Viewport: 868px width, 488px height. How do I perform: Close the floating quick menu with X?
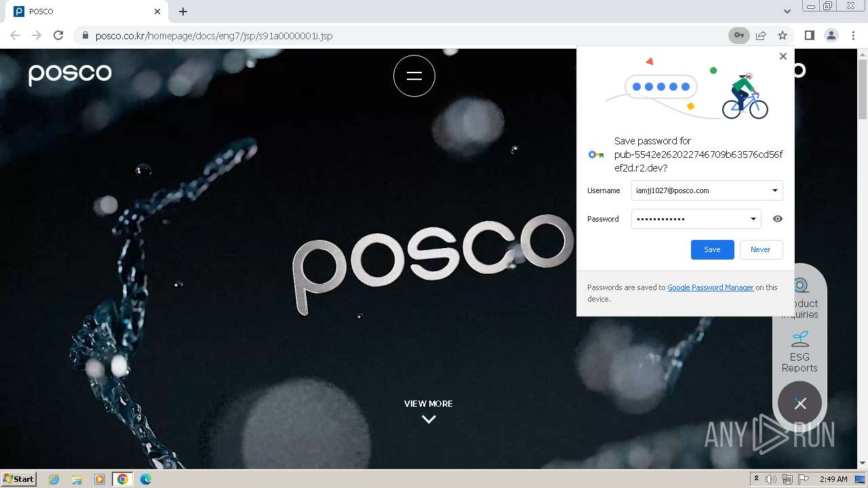pyautogui.click(x=800, y=403)
